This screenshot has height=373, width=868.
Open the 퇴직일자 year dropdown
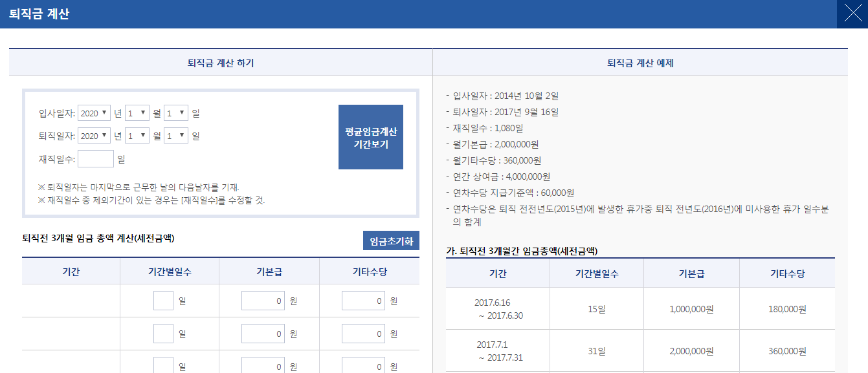(94, 136)
